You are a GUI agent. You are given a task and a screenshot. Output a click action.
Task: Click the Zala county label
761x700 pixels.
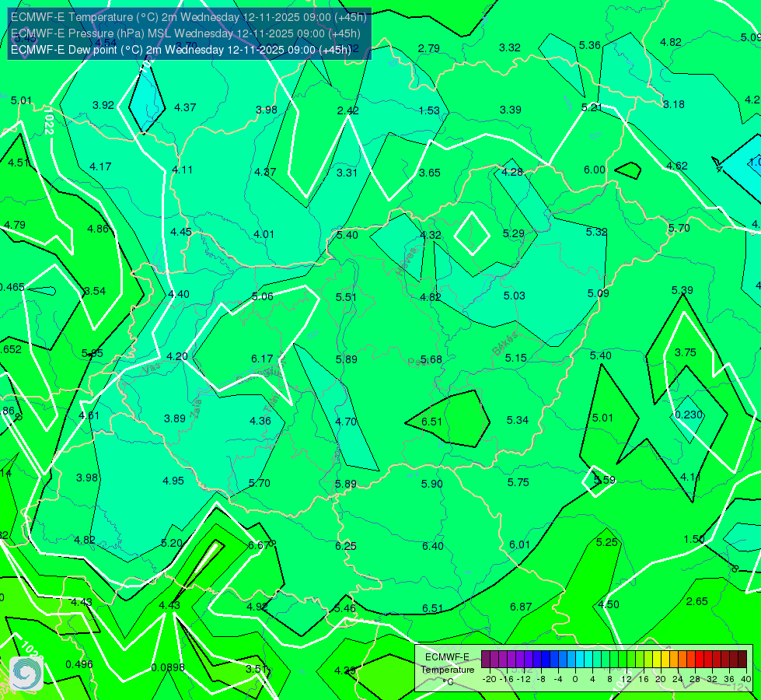[x=197, y=408]
